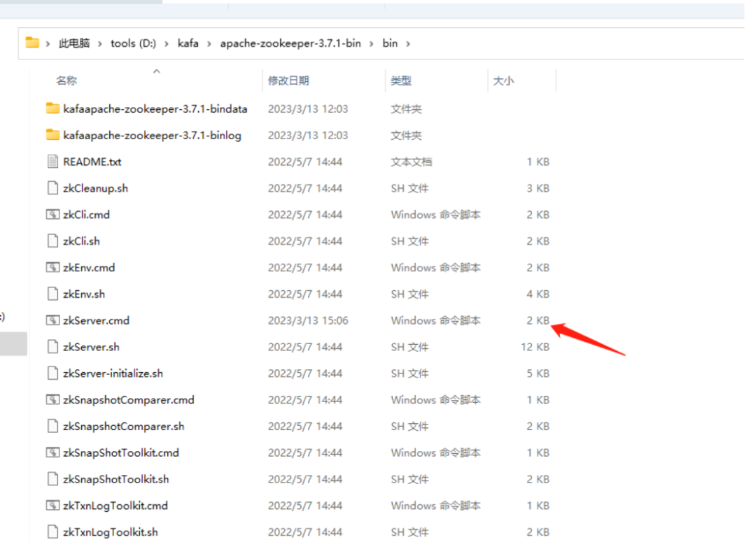The image size is (756, 542).
Task: Select the file named zkSnapshotComparer.cmd
Action: click(129, 400)
